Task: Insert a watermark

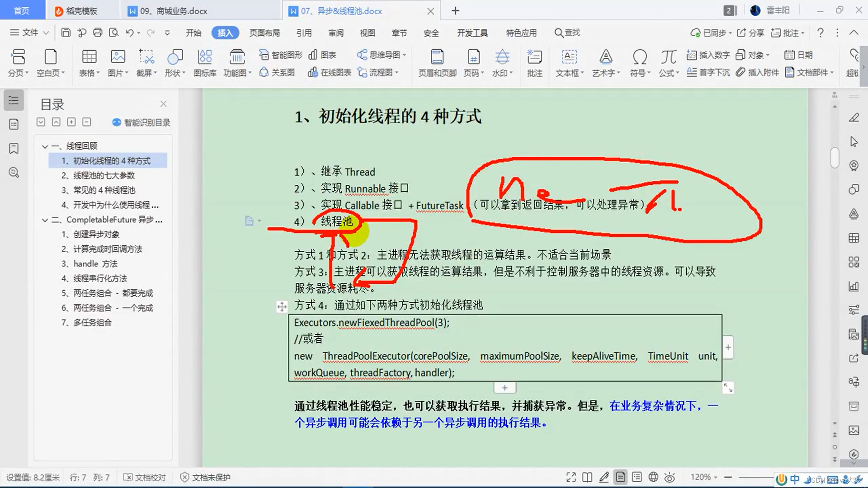Action: pyautogui.click(x=502, y=57)
